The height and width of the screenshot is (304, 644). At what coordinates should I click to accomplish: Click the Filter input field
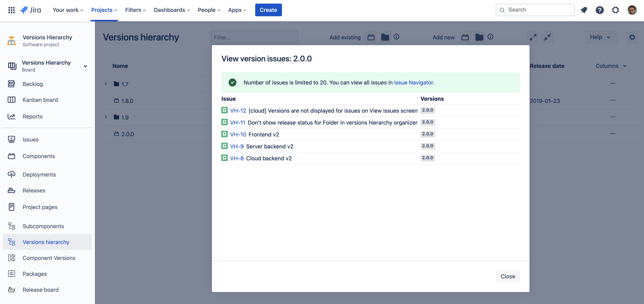click(x=254, y=37)
